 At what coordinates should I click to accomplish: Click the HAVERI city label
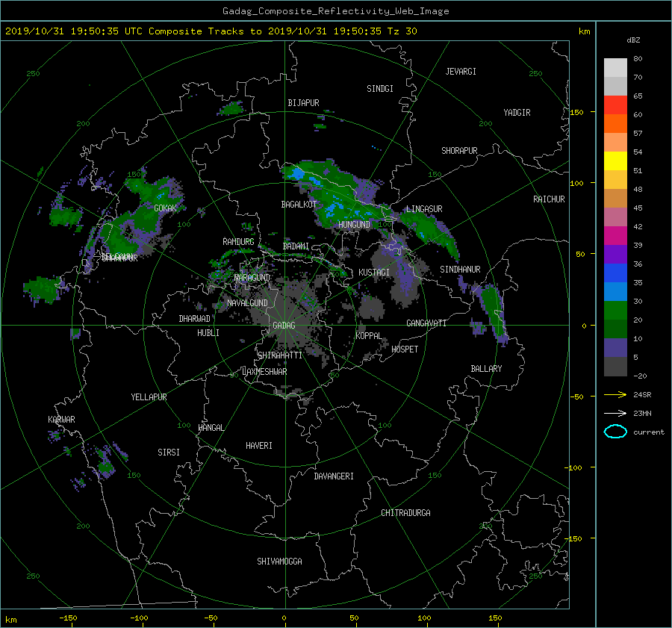pos(259,446)
